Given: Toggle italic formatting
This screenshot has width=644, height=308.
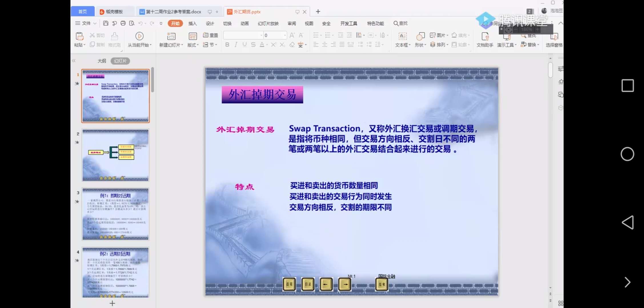Looking at the screenshot, I should (x=236, y=44).
